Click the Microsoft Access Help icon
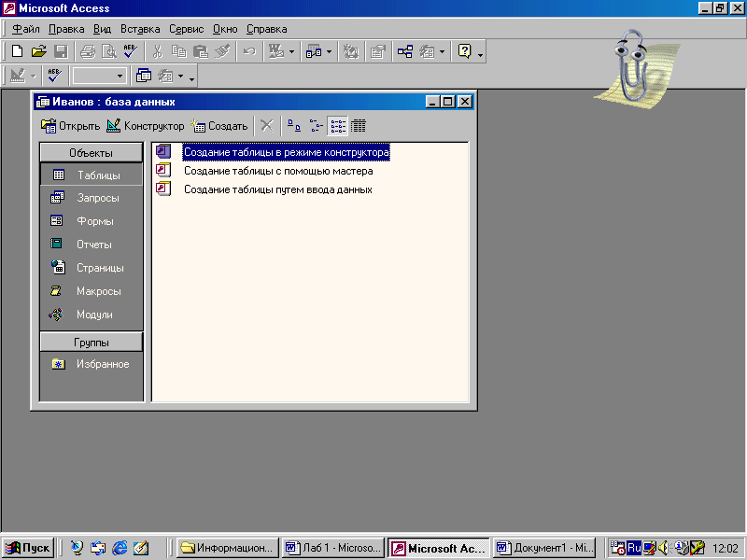 click(464, 51)
